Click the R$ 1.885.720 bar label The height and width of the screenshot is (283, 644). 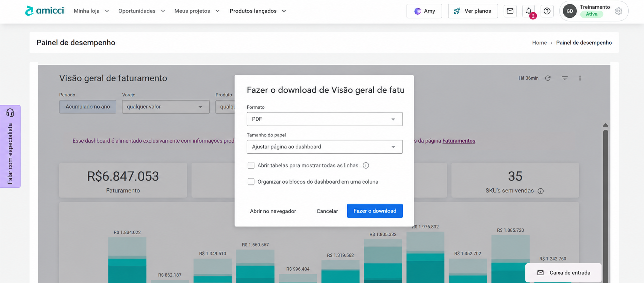click(x=510, y=230)
